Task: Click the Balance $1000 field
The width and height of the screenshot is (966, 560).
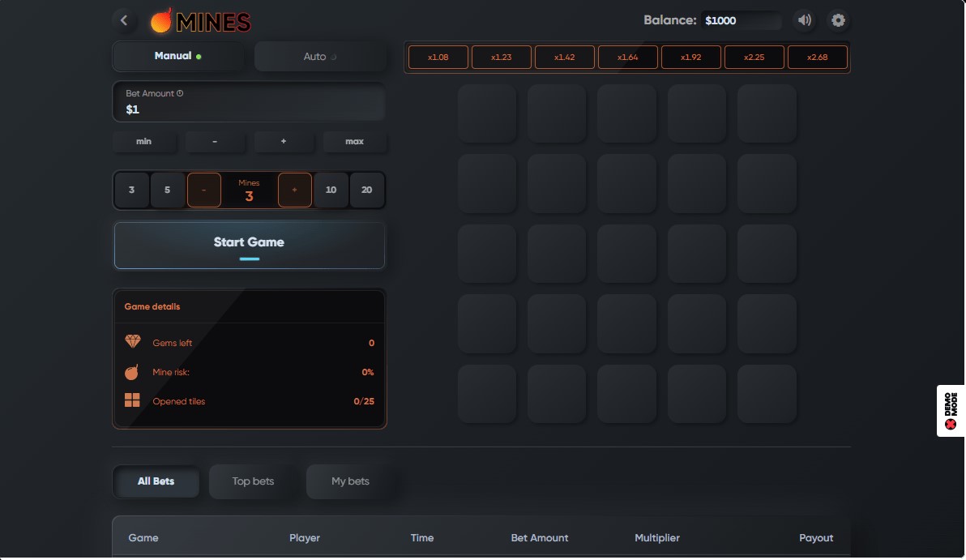Action: (x=742, y=20)
